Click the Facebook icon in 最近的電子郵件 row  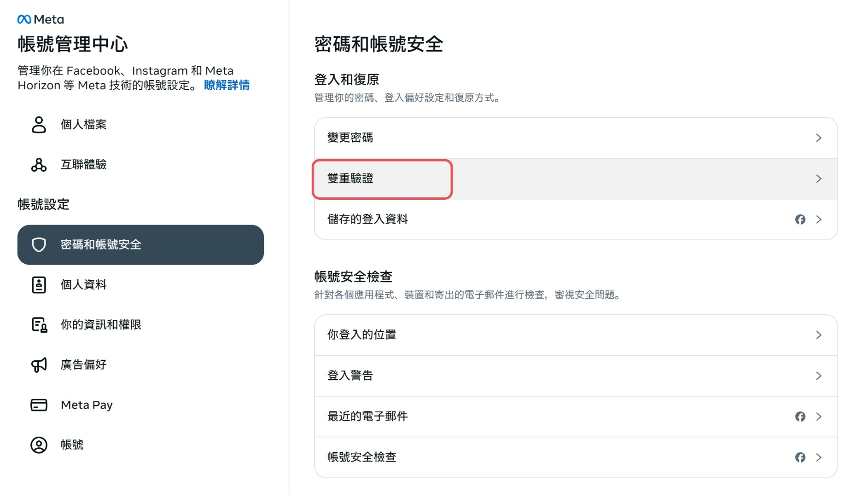(800, 416)
